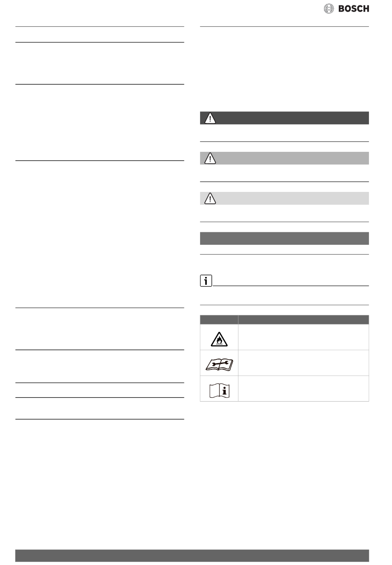Viewport: 392px width, 565px height.
Task: Click the Bosch armature circle logo
Action: pyautogui.click(x=329, y=8)
